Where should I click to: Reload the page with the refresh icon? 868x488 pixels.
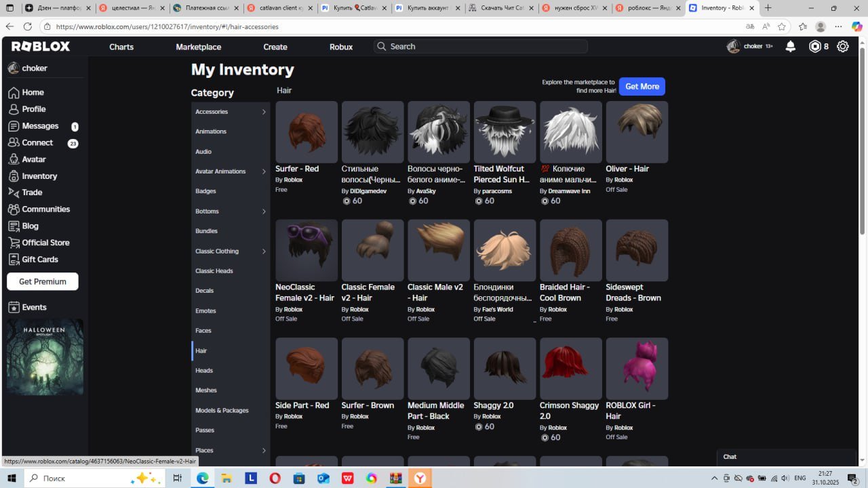tap(27, 26)
